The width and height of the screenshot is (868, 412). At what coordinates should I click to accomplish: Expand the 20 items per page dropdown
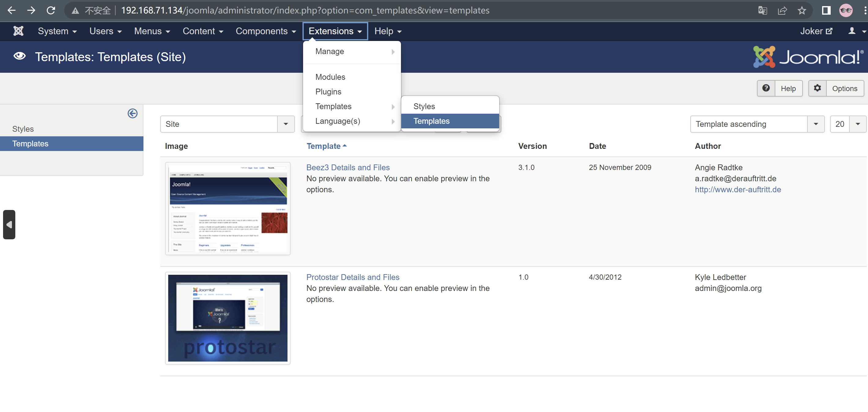pos(858,124)
